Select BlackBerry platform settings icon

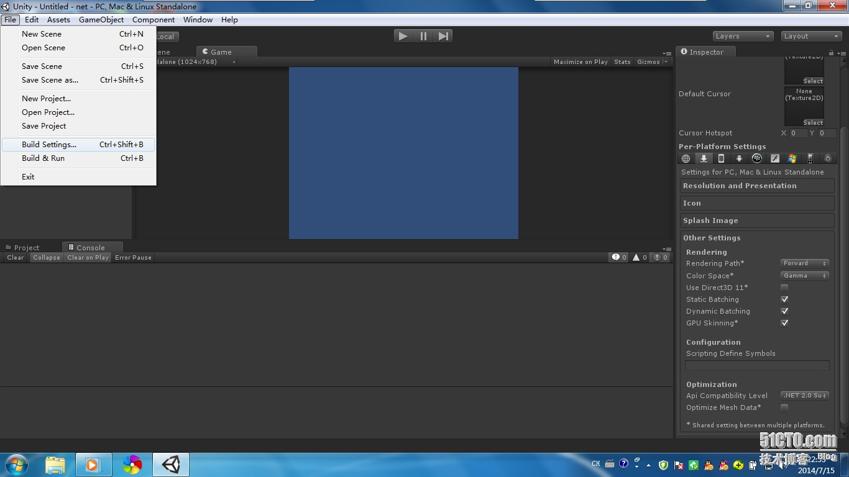[756, 159]
